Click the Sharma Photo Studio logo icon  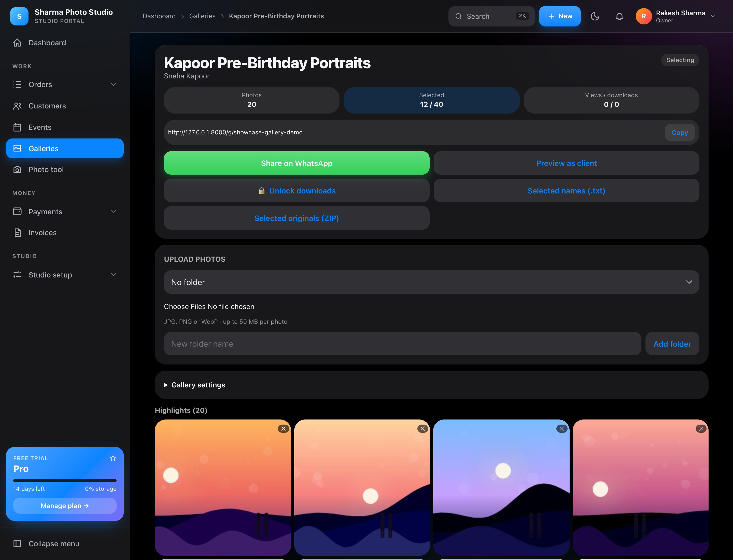tap(19, 16)
